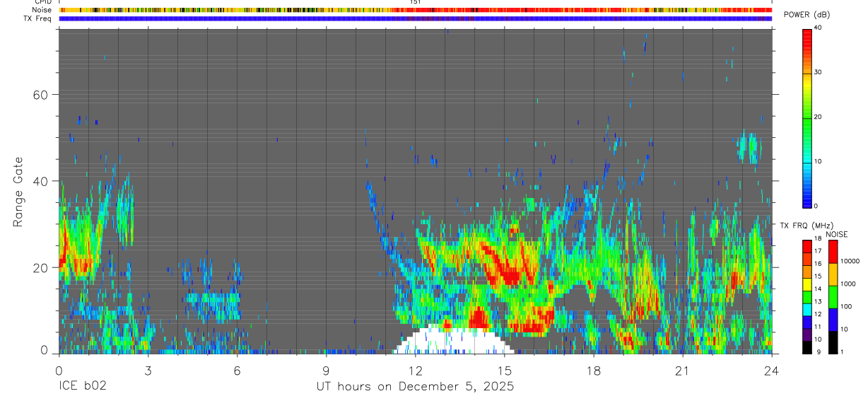Click the '151' CPID value above the noise strip

[416, 2]
